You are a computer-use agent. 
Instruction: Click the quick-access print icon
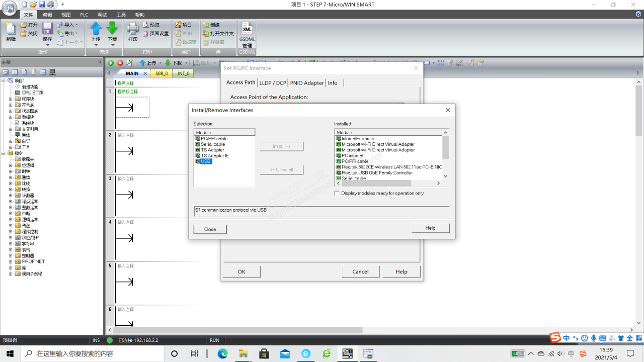pyautogui.click(x=50, y=4)
